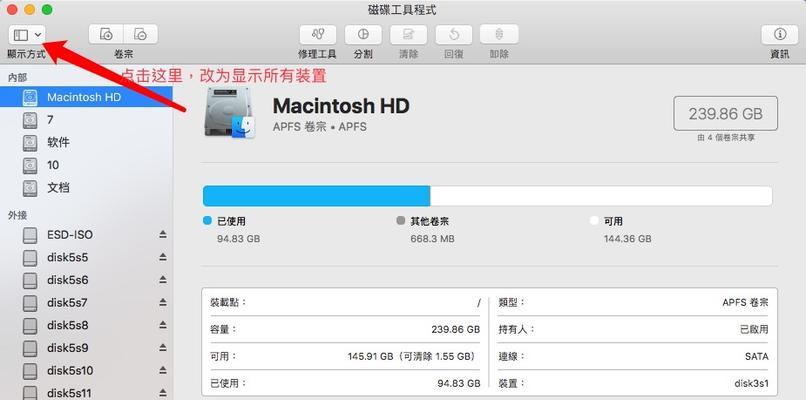Screen dimensions: 806x400
Task: Click the 94.83 GB value under 已使用 legend
Action: click(x=239, y=239)
